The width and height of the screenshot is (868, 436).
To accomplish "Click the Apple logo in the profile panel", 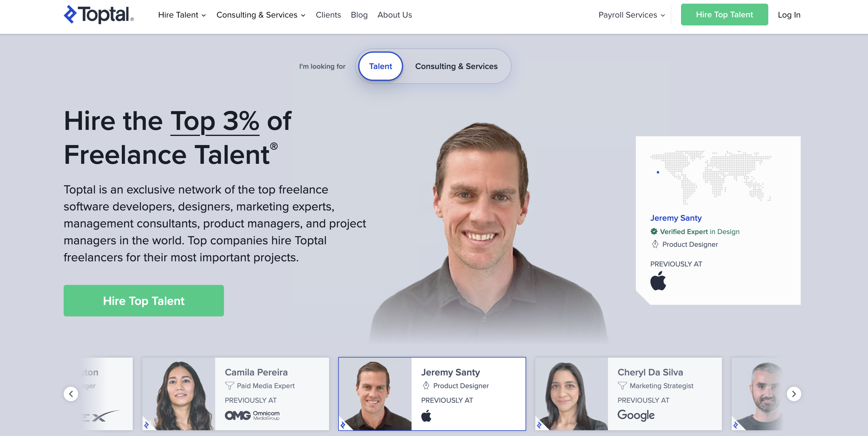I will [658, 280].
